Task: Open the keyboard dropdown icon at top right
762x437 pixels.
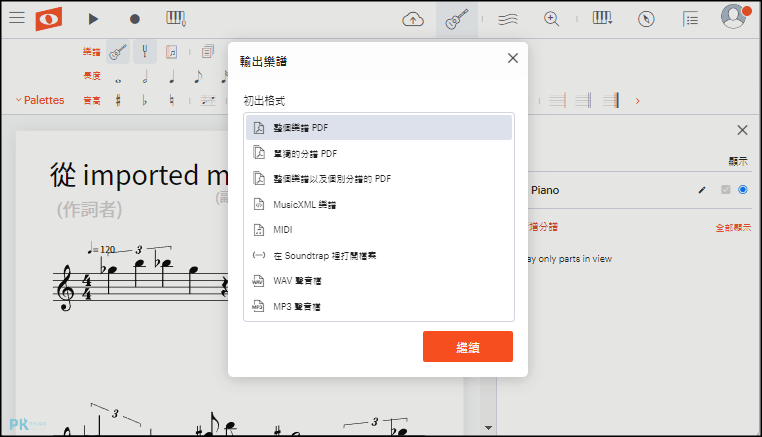Action: click(x=602, y=18)
